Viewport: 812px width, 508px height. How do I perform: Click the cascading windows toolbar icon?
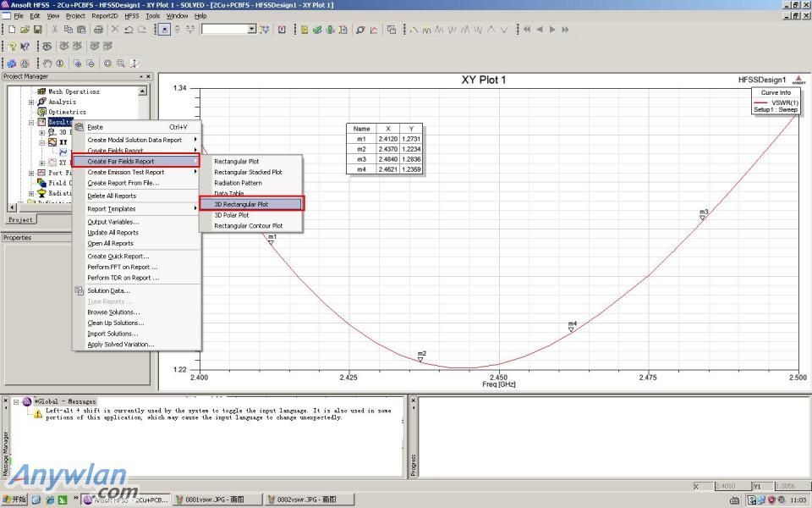point(392,30)
